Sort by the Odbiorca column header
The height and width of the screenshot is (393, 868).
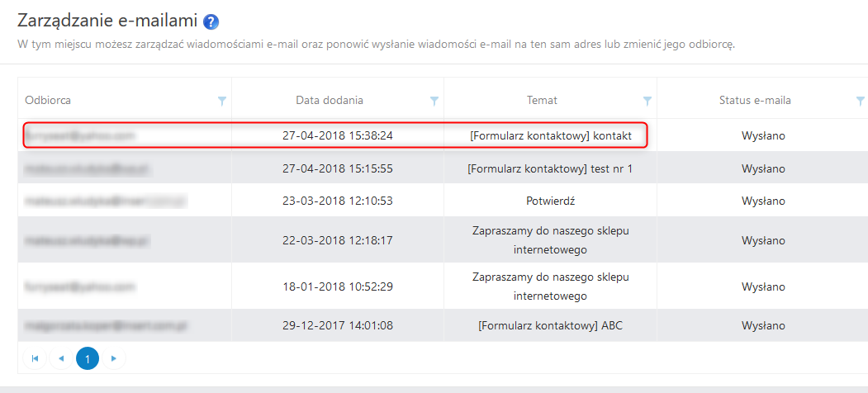[48, 101]
